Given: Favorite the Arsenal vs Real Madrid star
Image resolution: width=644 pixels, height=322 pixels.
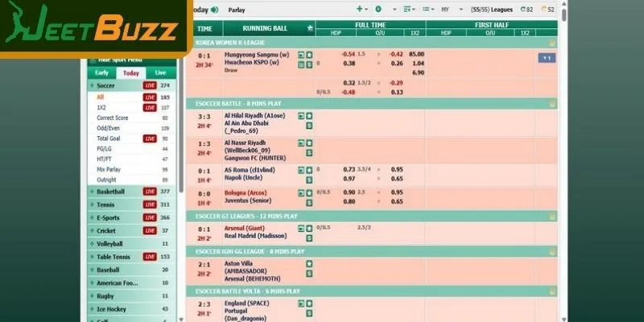Looking at the screenshot, I should [x=309, y=229].
